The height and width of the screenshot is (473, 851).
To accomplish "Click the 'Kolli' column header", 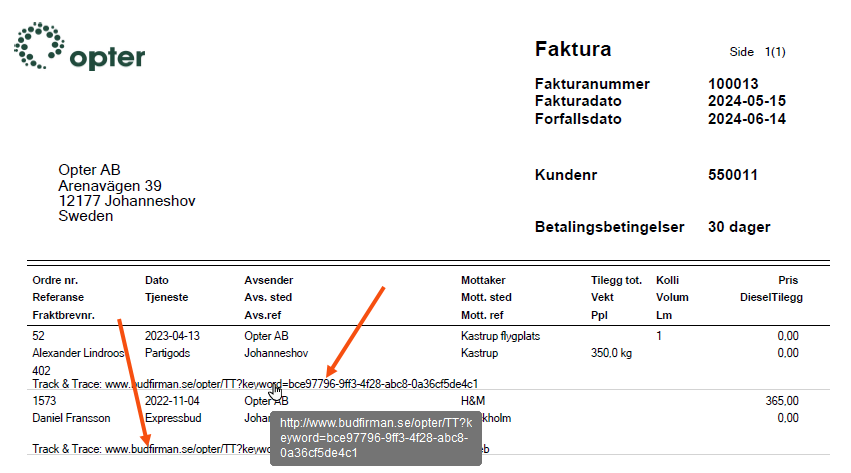I will point(668,280).
